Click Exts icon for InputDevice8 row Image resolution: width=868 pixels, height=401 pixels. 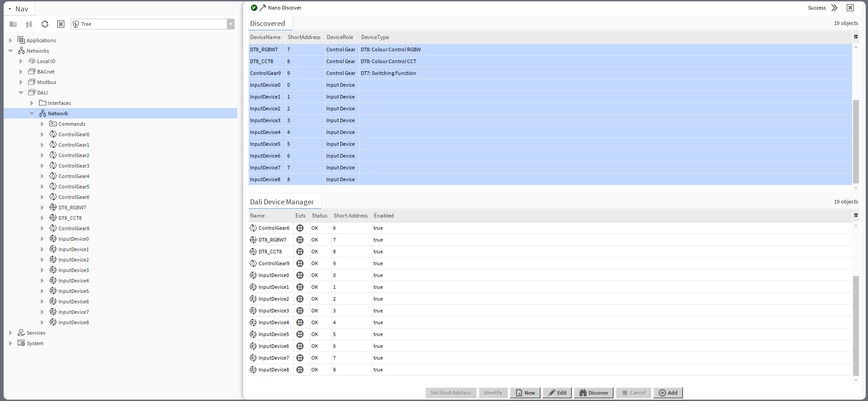[300, 370]
